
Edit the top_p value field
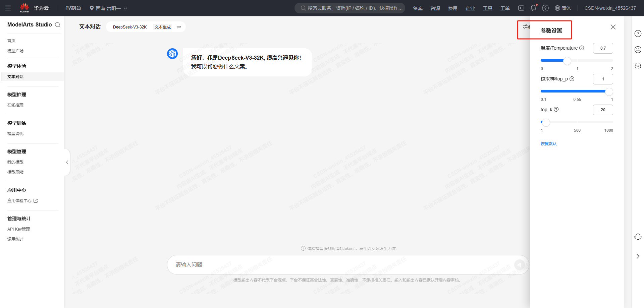tap(603, 79)
